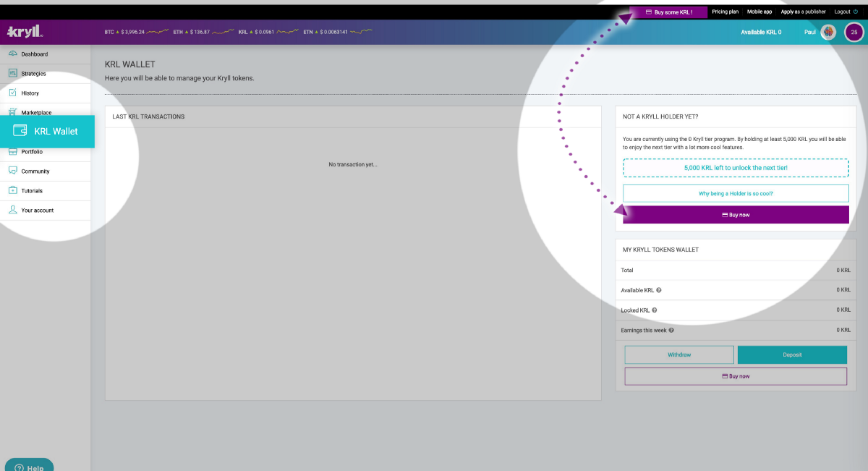
Task: Click the Withdraw button
Action: (x=679, y=355)
